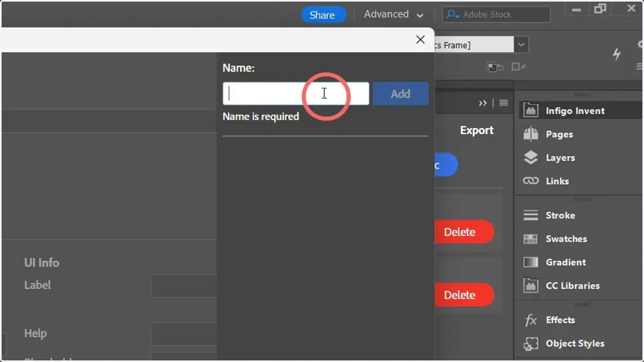Click into the Name text field
The width and height of the screenshot is (644, 362).
pyautogui.click(x=296, y=94)
